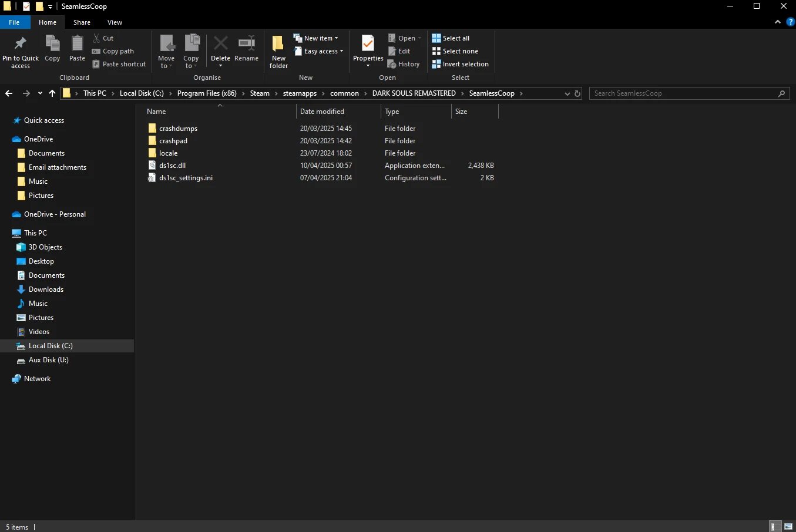Click the Delete icon in Organise group
796x532 pixels.
coord(220,45)
